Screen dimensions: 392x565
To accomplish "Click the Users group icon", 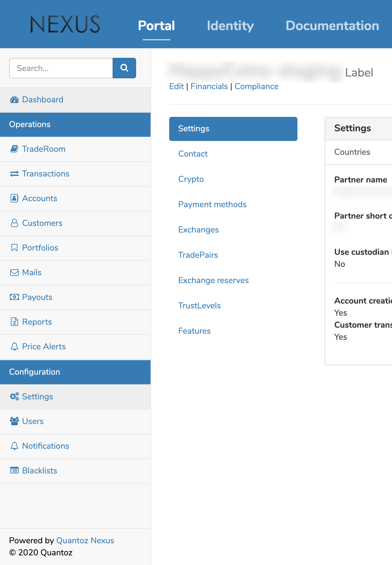I will coord(14,421).
